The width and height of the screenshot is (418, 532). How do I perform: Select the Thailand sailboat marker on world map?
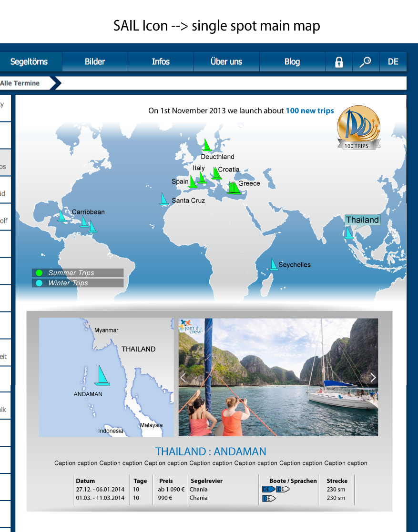349,232
